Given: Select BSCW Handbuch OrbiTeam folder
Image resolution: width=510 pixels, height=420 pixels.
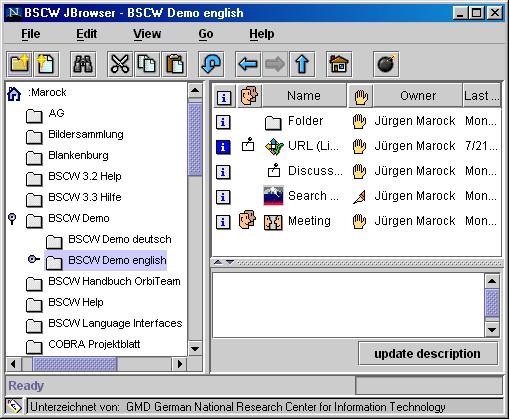Looking at the screenshot, I should [114, 281].
